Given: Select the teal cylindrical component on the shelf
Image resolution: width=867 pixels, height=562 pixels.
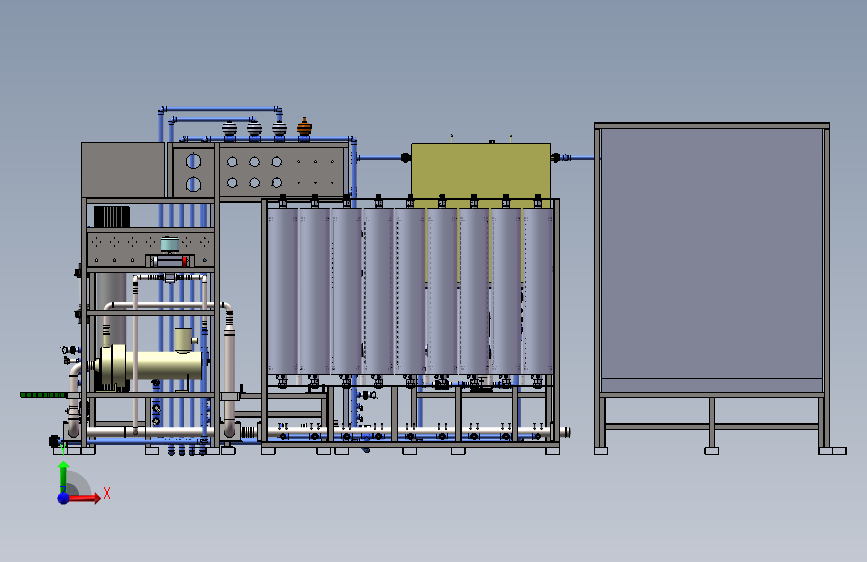Looking at the screenshot, I should (x=170, y=244).
